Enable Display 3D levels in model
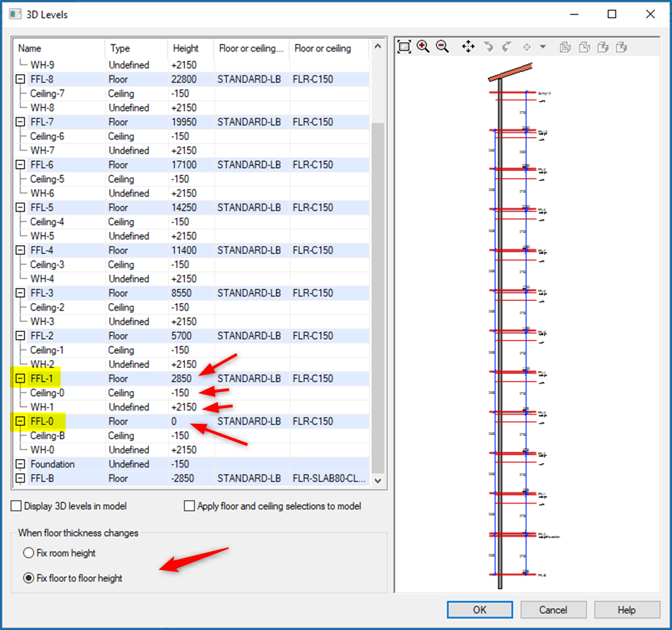Screen dimensions: 672x630 [16, 506]
